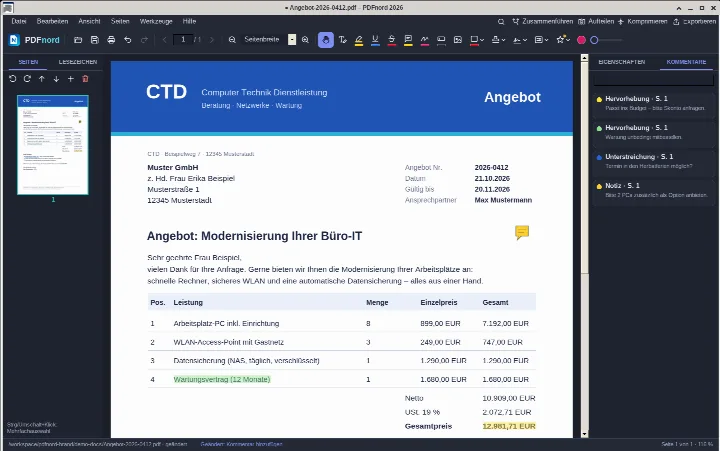This screenshot has width=720, height=451.
Task: Click highlighted text Wartungsvertrag (12 Monate)
Action: (x=222, y=379)
